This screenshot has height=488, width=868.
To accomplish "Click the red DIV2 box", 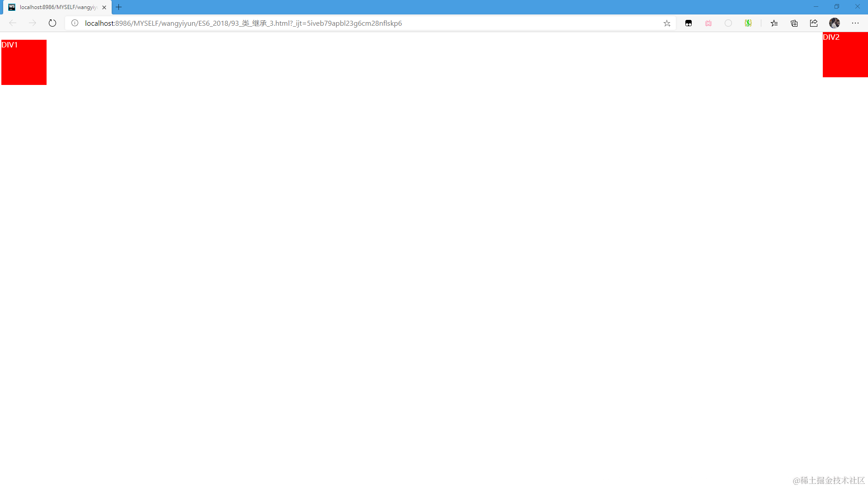I will click(845, 55).
